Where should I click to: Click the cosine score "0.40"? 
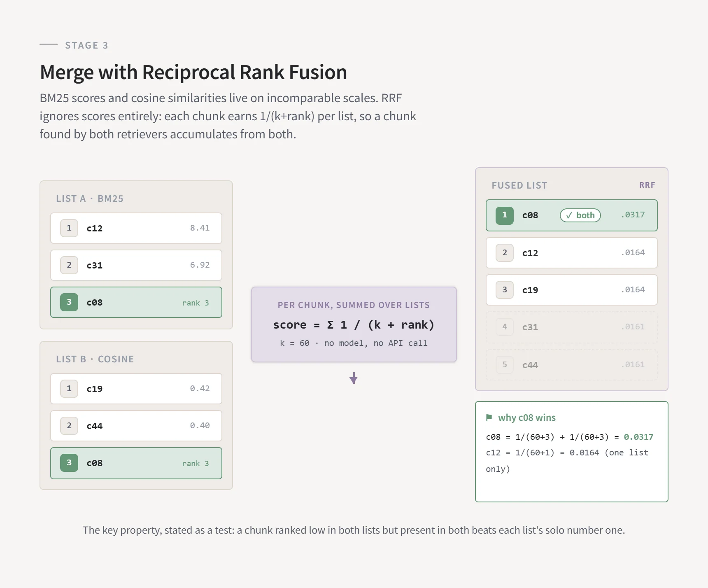point(200,425)
